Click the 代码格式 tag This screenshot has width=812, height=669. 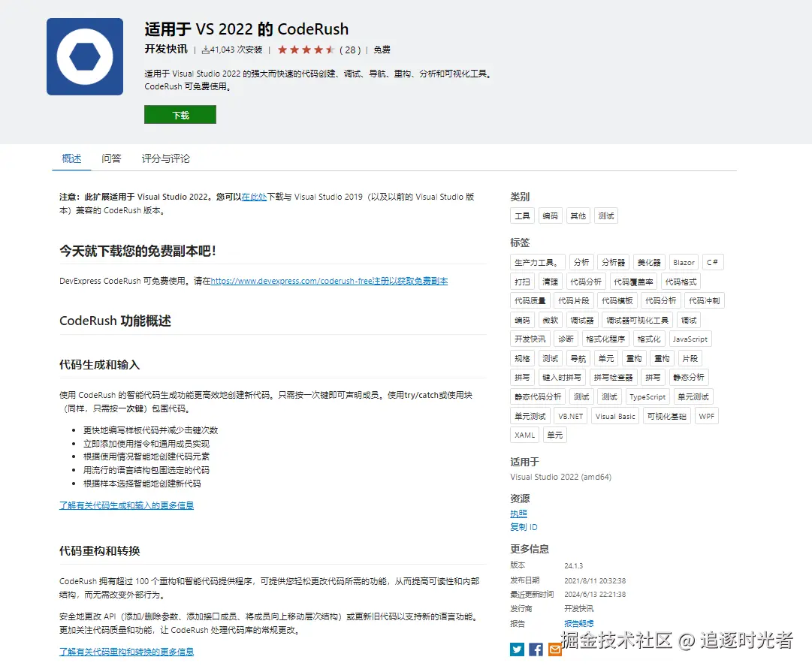click(x=681, y=282)
